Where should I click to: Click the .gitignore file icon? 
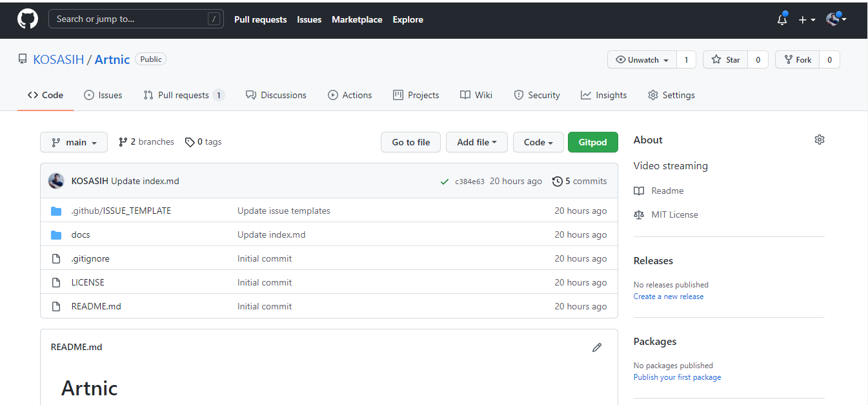point(56,258)
